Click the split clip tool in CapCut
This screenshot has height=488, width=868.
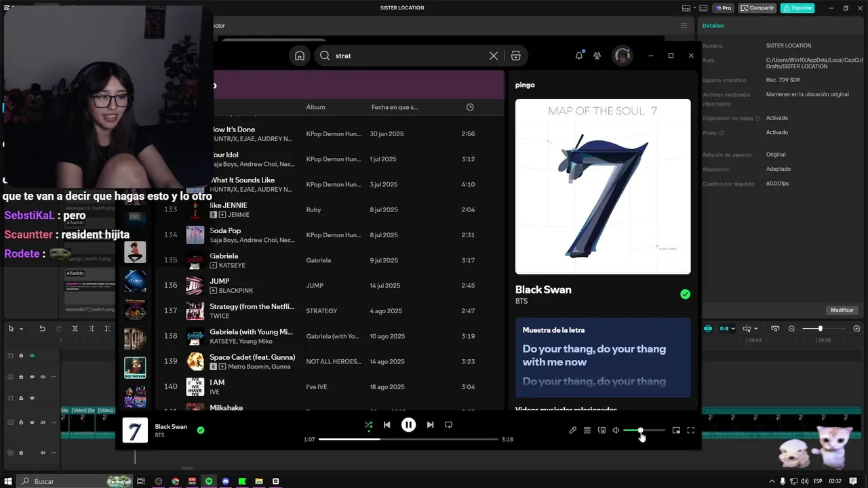click(75, 329)
